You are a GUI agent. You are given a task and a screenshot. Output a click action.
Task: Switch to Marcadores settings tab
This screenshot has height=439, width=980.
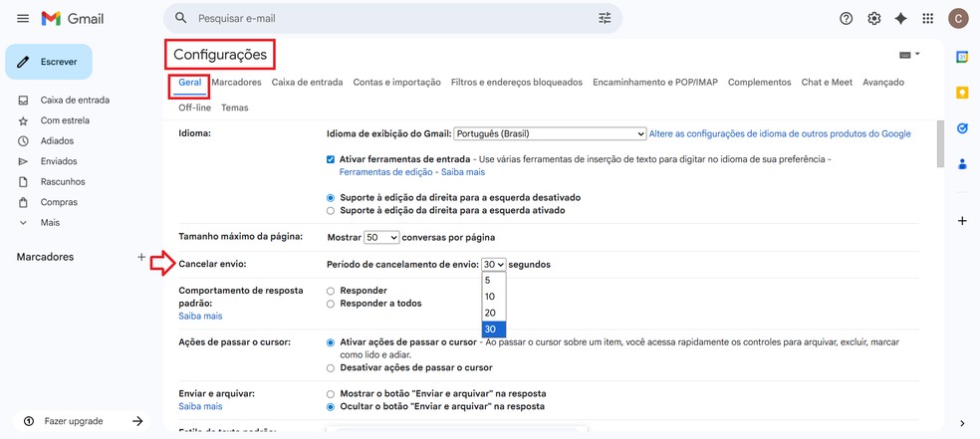236,82
